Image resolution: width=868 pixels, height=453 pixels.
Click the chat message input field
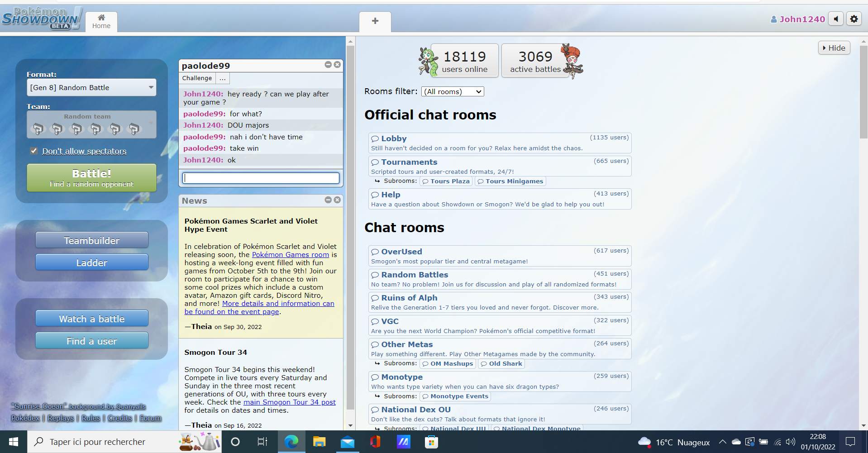pos(261,178)
